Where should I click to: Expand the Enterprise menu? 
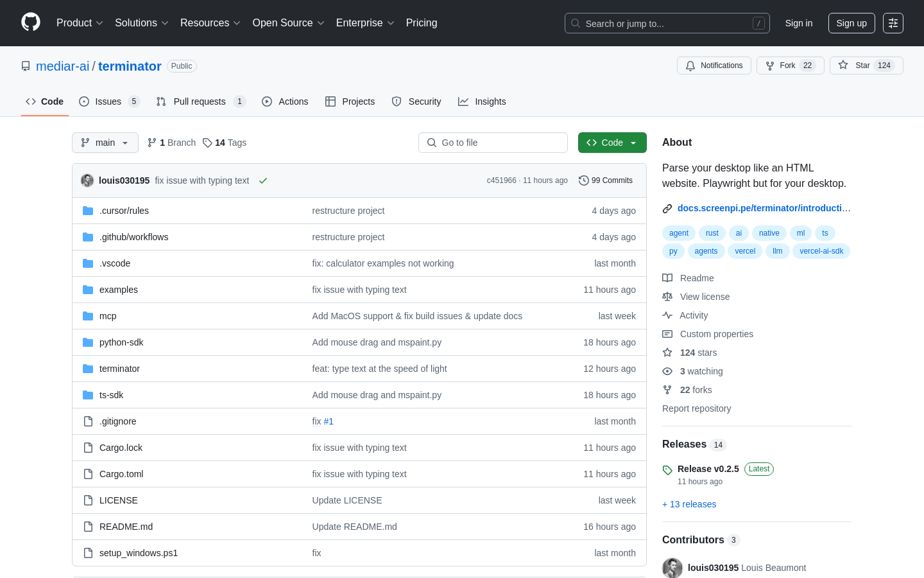tap(365, 23)
